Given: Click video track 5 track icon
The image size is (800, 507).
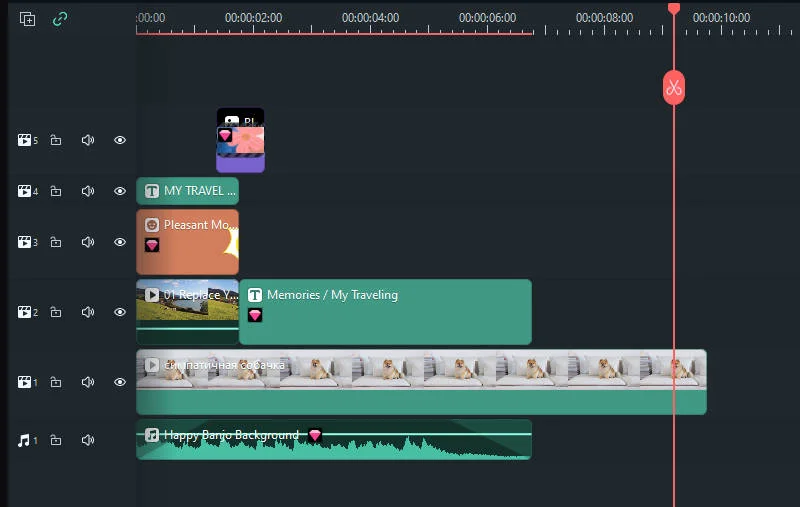Looking at the screenshot, I should (x=25, y=140).
